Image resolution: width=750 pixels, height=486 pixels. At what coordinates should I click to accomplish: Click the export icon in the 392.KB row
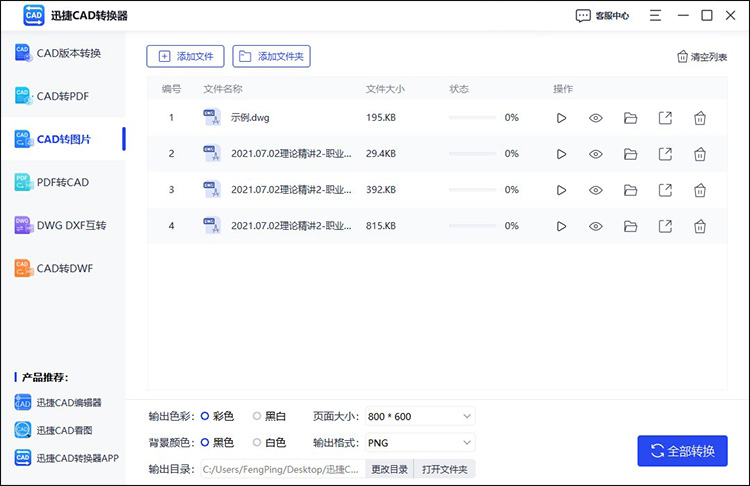pyautogui.click(x=665, y=190)
